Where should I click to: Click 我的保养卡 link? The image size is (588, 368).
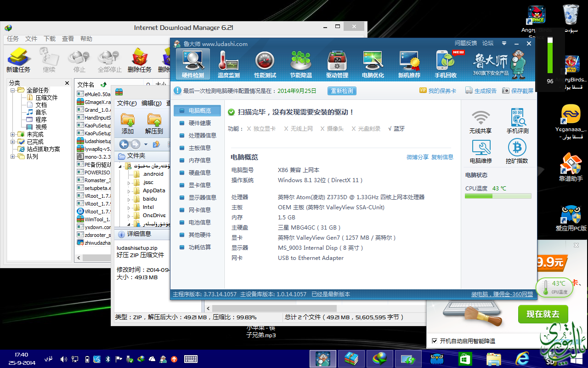coord(438,91)
